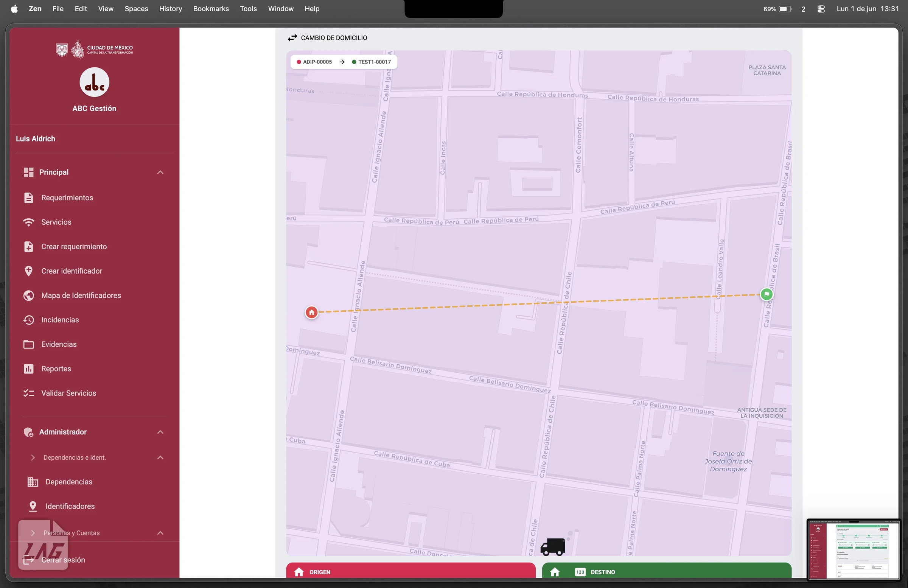
Task: Click the CAMBIO DE DOMICILIO title text
Action: 334,38
